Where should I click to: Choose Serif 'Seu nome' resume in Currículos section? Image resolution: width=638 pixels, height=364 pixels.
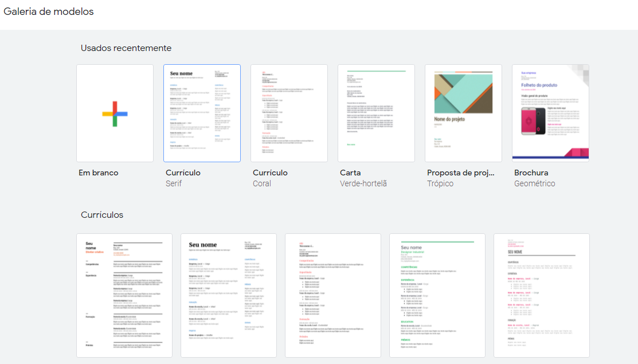pos(229,296)
